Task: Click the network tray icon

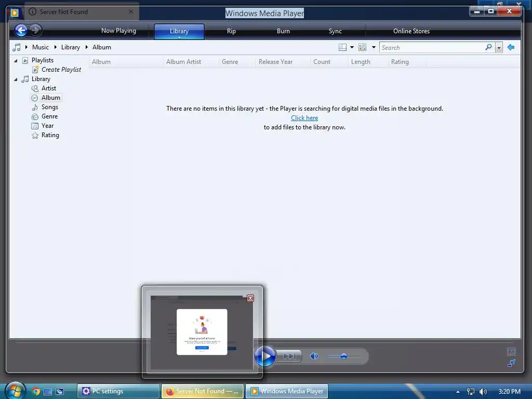Action: coord(471,392)
